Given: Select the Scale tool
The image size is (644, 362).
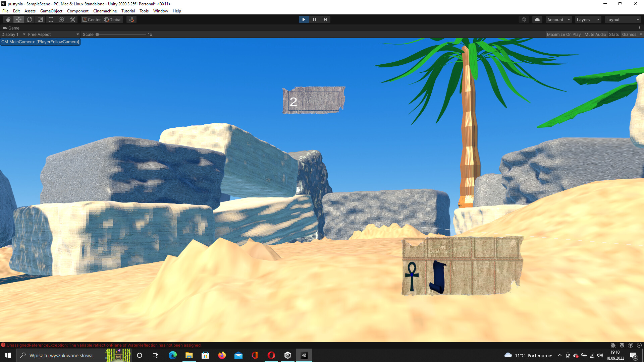Looking at the screenshot, I should point(40,19).
